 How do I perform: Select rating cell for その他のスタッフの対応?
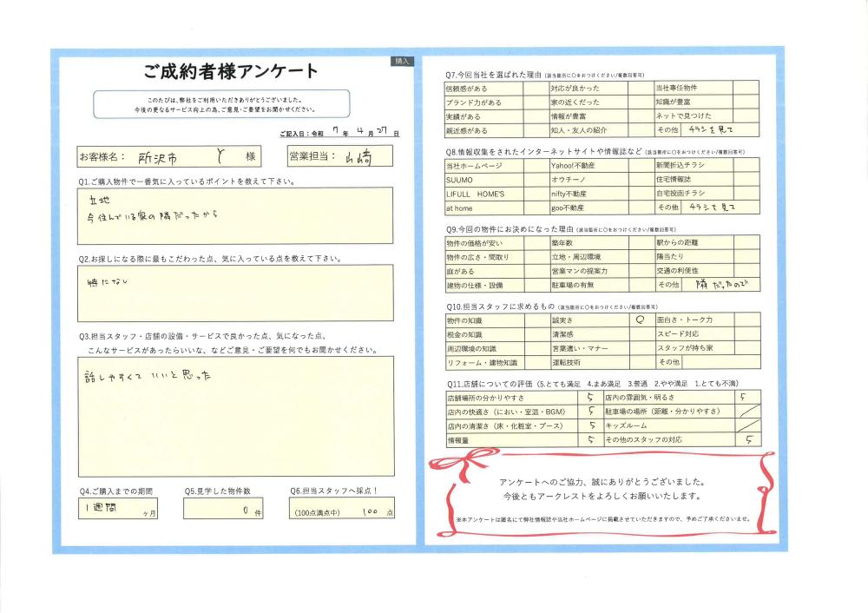747,440
